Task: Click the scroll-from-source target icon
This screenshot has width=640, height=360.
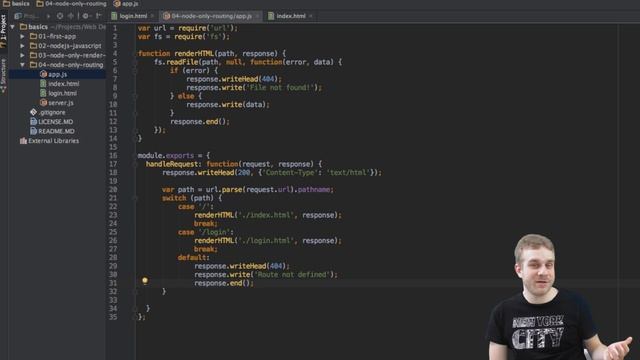Action: 60,16
